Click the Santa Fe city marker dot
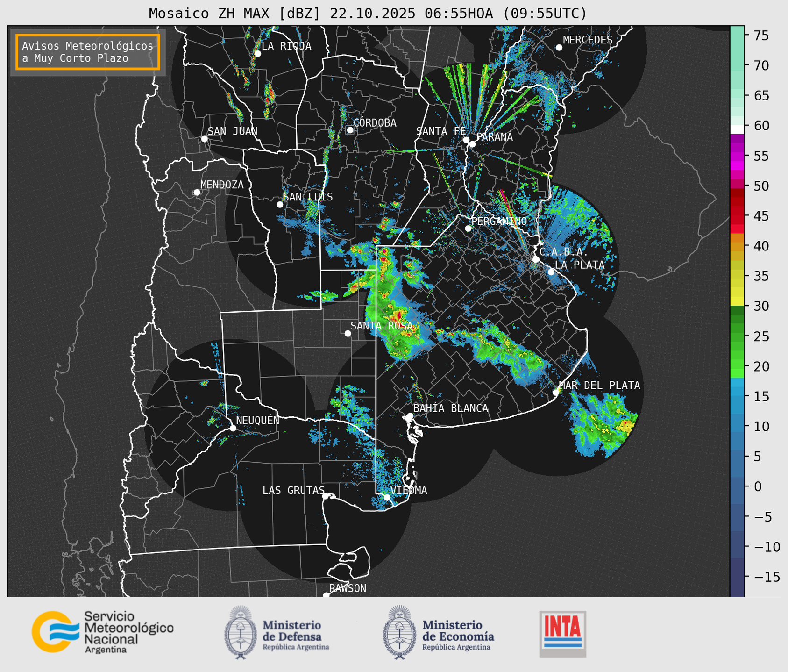The width and height of the screenshot is (788, 672). tap(466, 140)
